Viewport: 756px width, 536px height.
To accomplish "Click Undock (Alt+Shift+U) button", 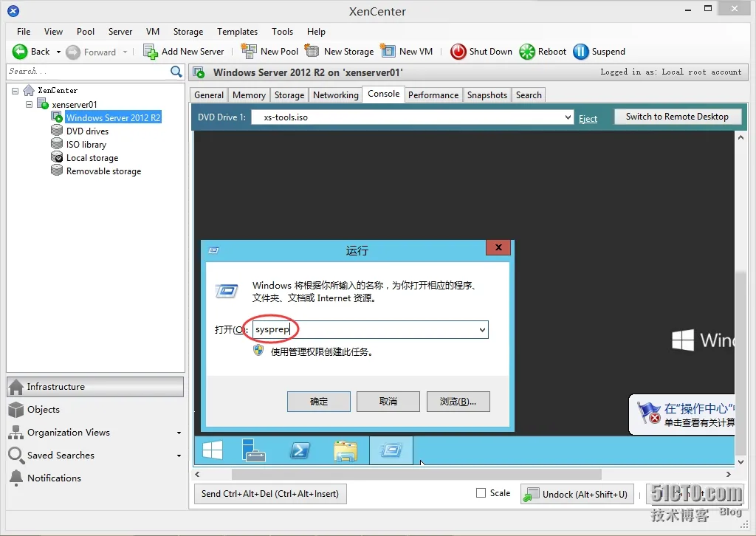I will pyautogui.click(x=577, y=494).
